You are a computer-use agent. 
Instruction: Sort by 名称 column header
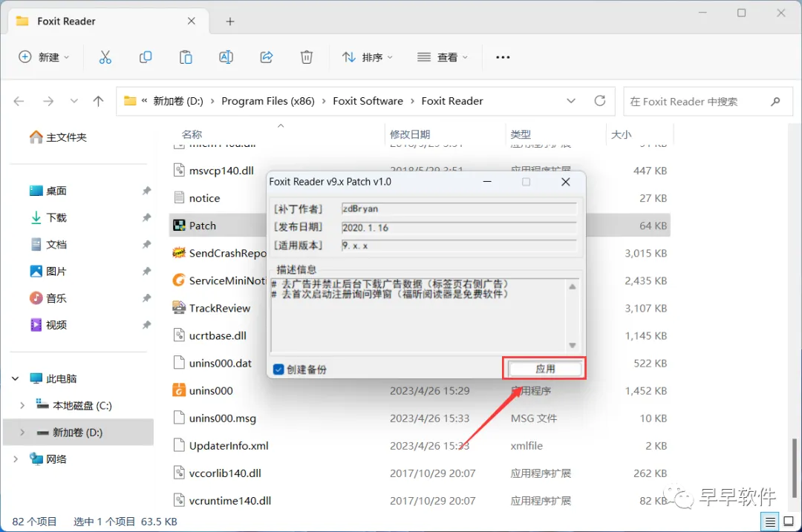(192, 134)
